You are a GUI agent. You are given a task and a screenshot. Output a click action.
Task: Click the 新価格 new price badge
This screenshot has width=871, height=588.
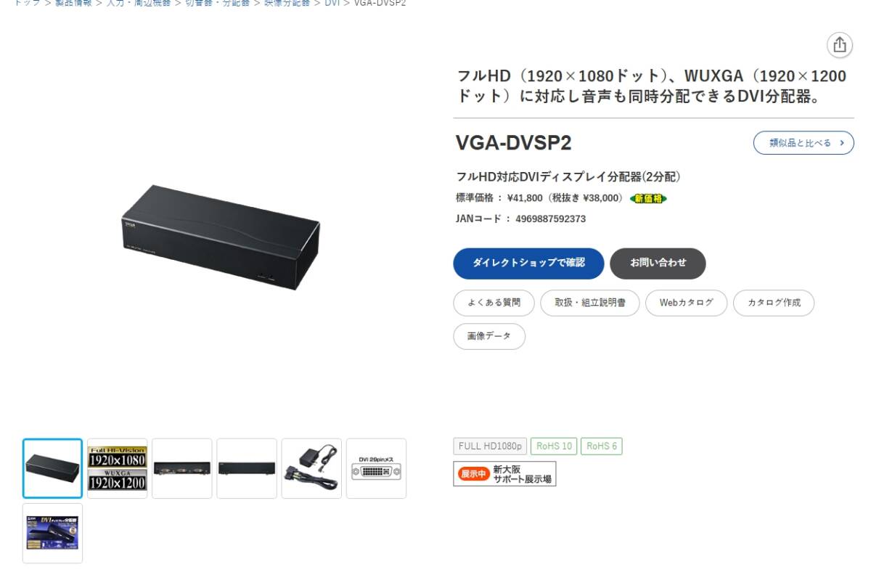coord(648,198)
